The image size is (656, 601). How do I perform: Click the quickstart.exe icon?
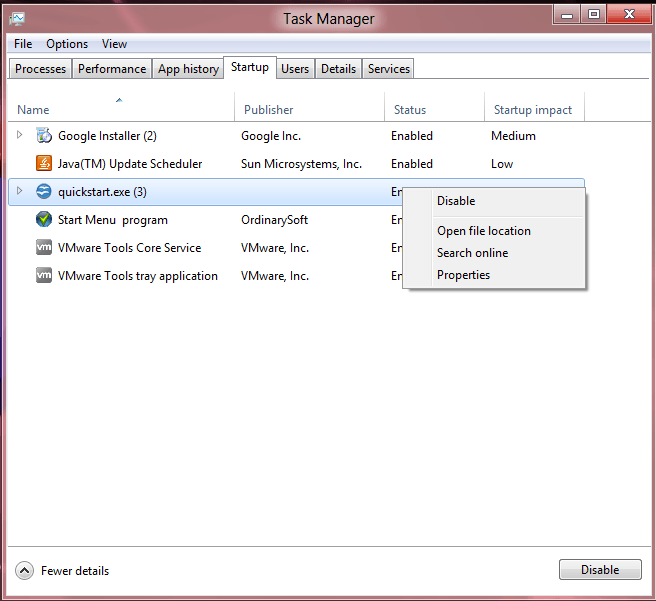[44, 192]
